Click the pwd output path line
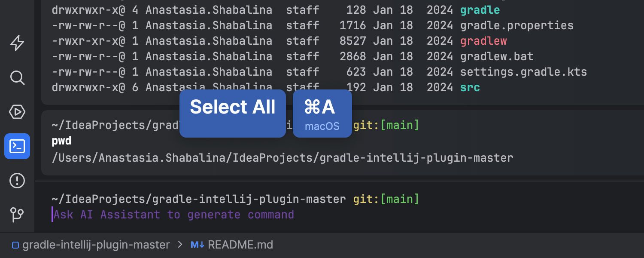644x258 pixels. tap(282, 158)
